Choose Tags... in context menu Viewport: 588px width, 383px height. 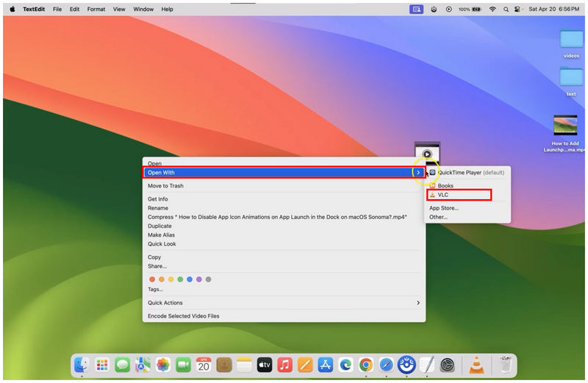point(284,289)
